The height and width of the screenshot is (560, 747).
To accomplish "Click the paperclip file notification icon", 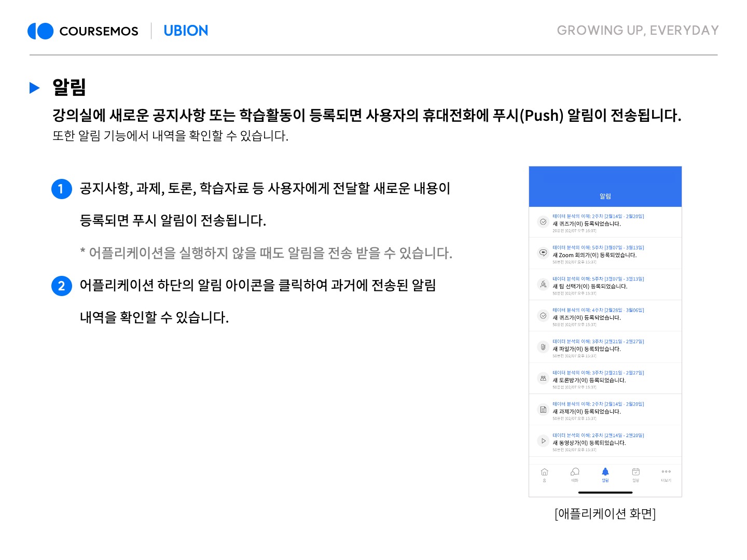I will pyautogui.click(x=543, y=347).
